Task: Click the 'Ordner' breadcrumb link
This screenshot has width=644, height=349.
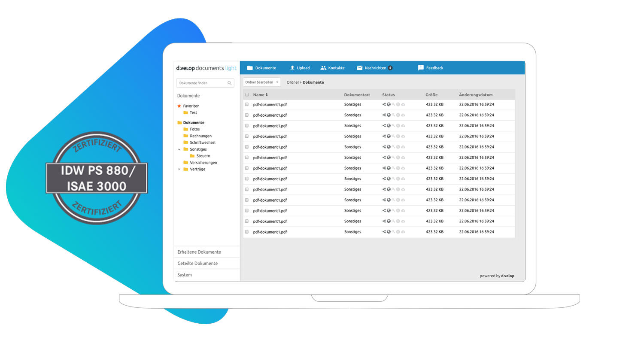Action: [293, 82]
